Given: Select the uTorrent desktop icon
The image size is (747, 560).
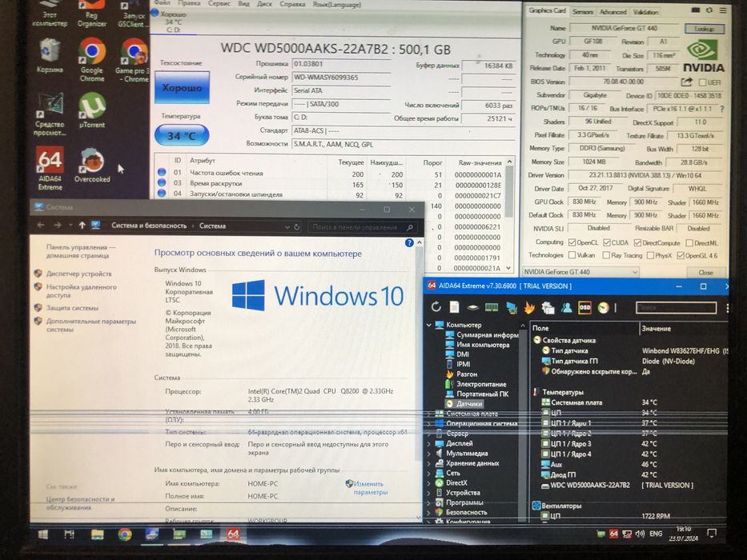Looking at the screenshot, I should coord(92,110).
